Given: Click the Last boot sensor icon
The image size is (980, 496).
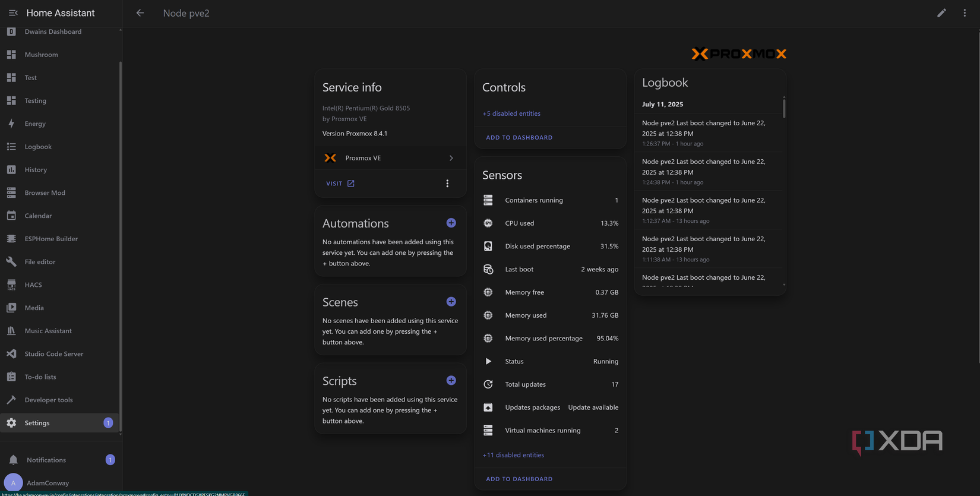Looking at the screenshot, I should point(488,269).
